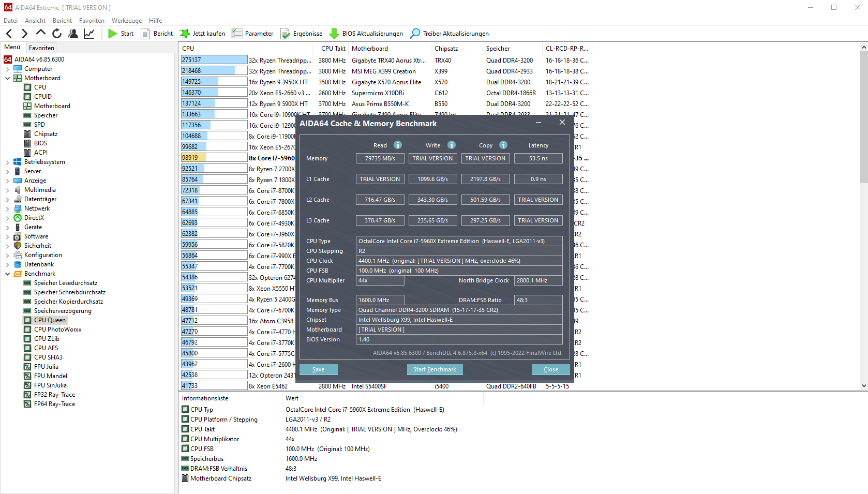
Task: Select the CPU SHA3 benchmark
Action: point(48,357)
